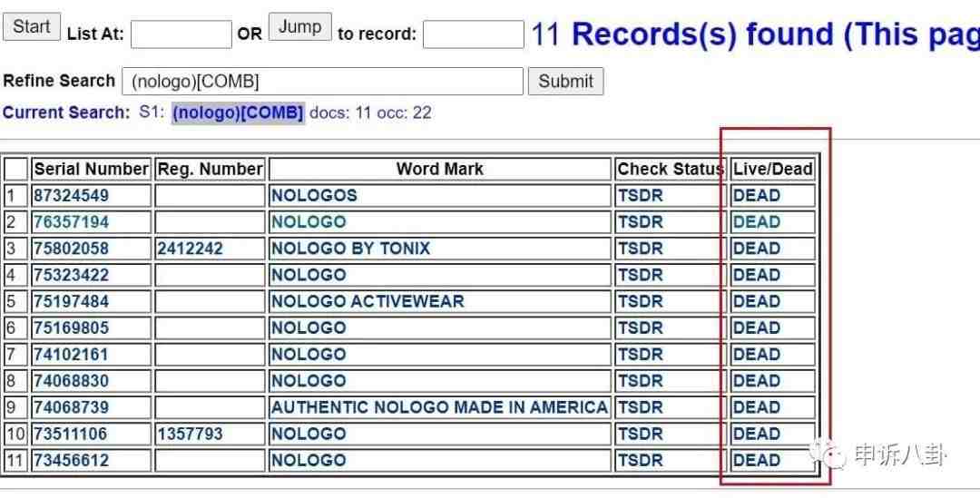Image resolution: width=980 pixels, height=498 pixels.
Task: Open NOLOGO word mark in row 6
Action: coord(309,328)
